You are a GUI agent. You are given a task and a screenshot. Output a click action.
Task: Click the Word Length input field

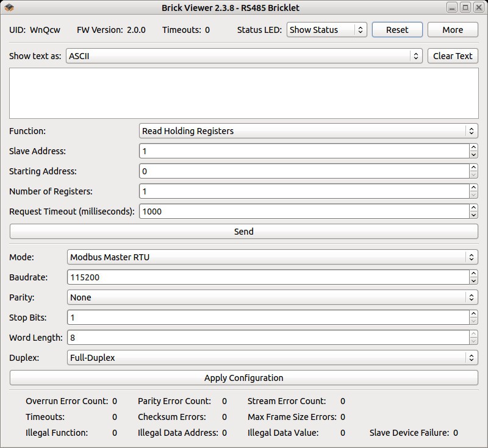coord(268,338)
